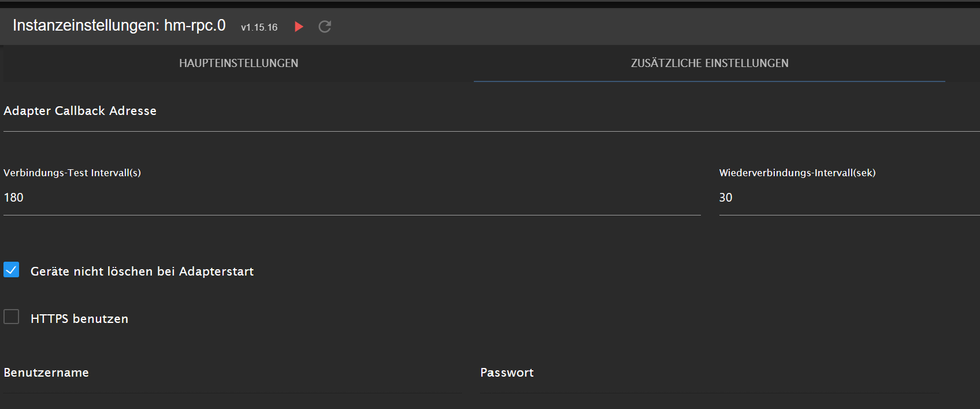The height and width of the screenshot is (409, 980).
Task: Click the v1.15.16 version label
Action: pyautogui.click(x=259, y=27)
